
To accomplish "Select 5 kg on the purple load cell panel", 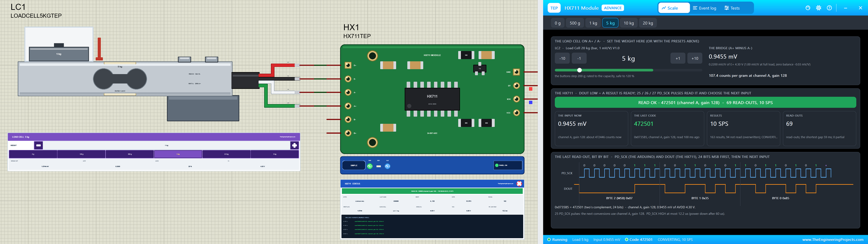I will point(275,154).
